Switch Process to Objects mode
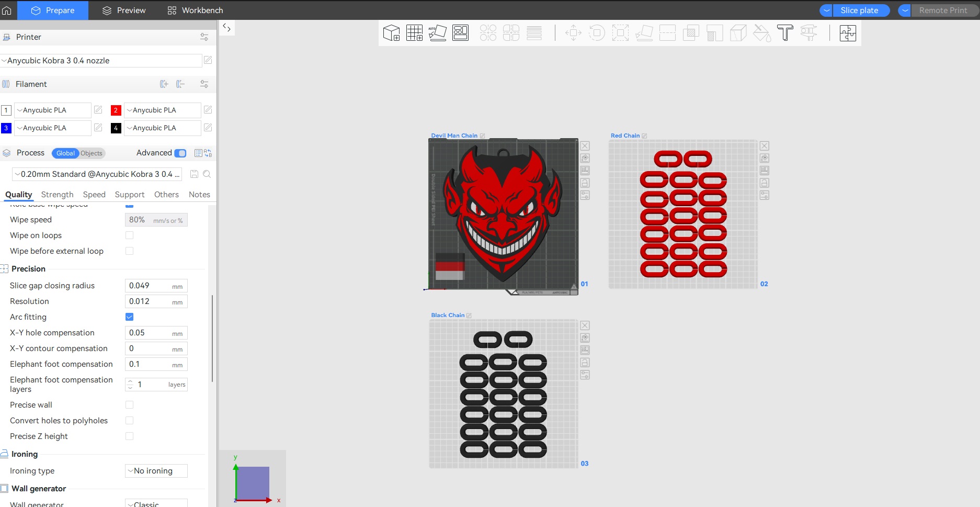The height and width of the screenshot is (507, 980). pyautogui.click(x=92, y=153)
